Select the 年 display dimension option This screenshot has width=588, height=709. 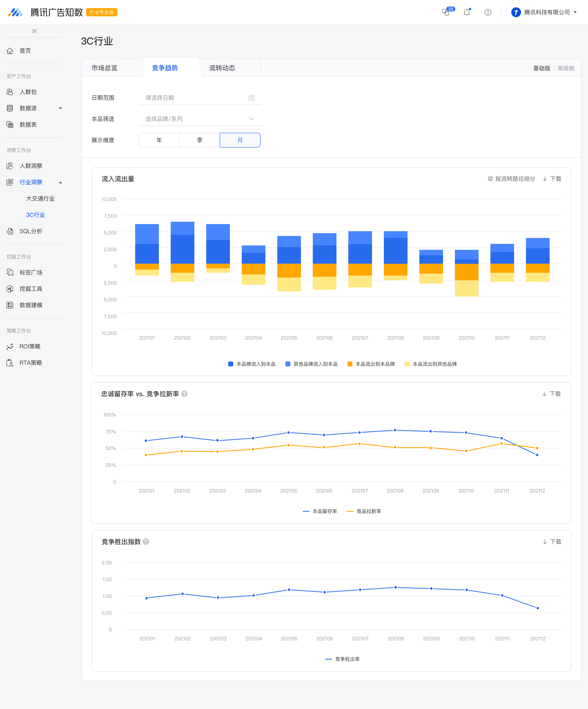coord(159,140)
